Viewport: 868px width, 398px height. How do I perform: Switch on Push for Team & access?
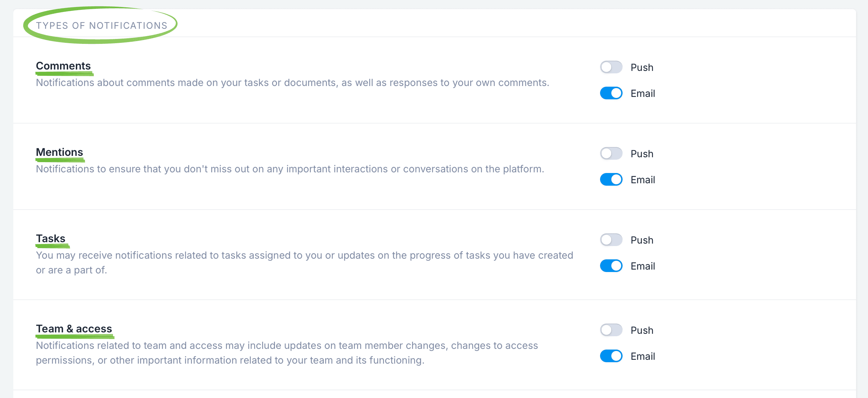click(x=611, y=330)
